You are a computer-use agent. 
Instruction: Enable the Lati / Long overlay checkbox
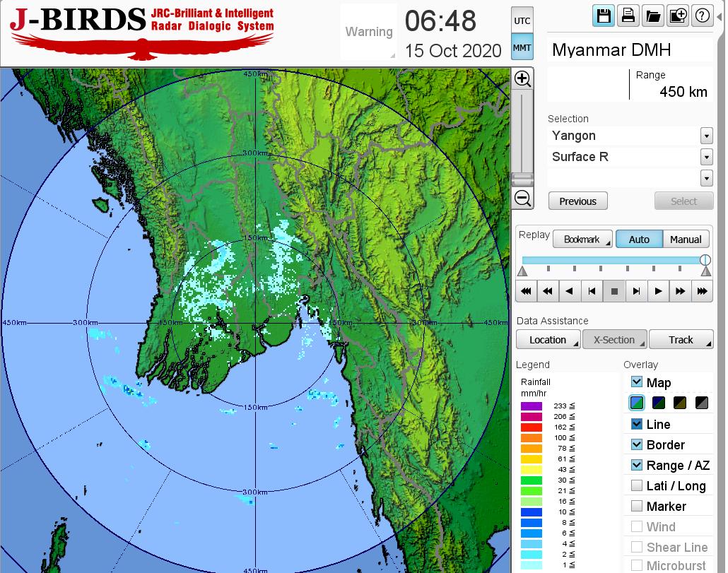click(x=637, y=485)
